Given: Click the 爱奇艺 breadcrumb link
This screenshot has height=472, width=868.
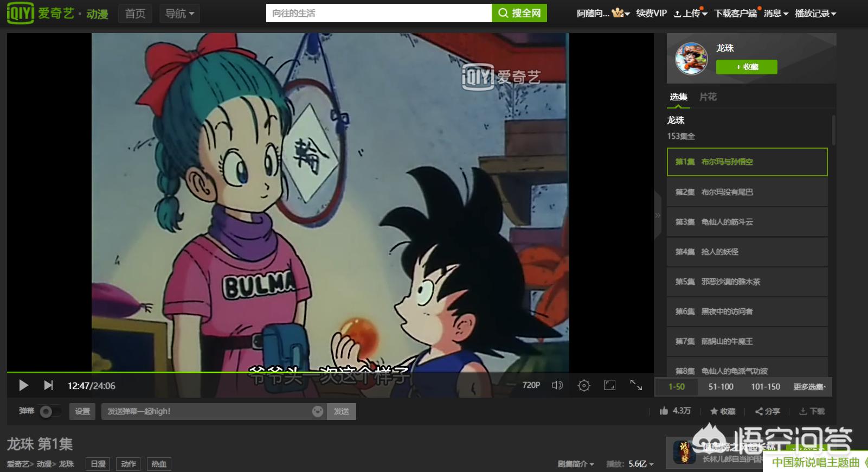Looking at the screenshot, I should 18,464.
